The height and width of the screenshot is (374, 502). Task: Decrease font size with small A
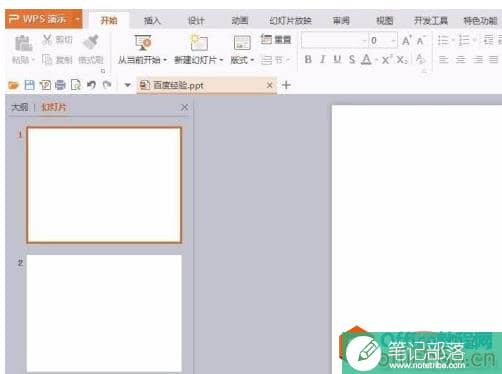(x=420, y=41)
